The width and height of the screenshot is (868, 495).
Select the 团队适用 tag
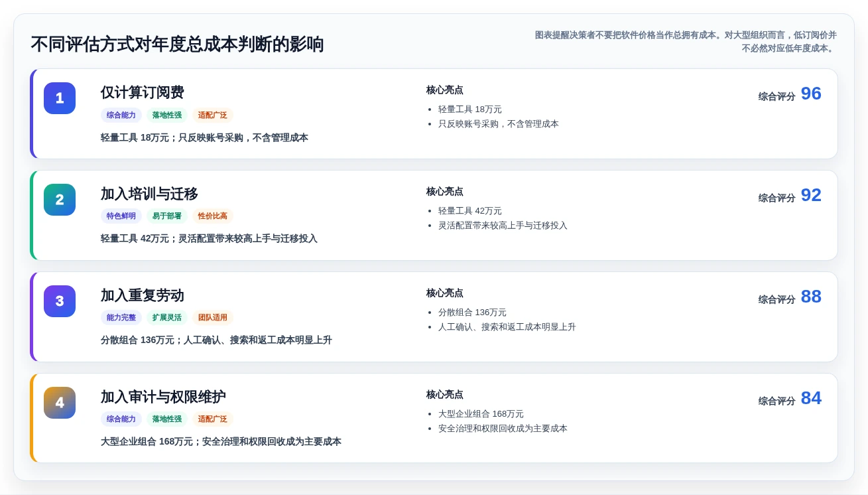point(213,318)
